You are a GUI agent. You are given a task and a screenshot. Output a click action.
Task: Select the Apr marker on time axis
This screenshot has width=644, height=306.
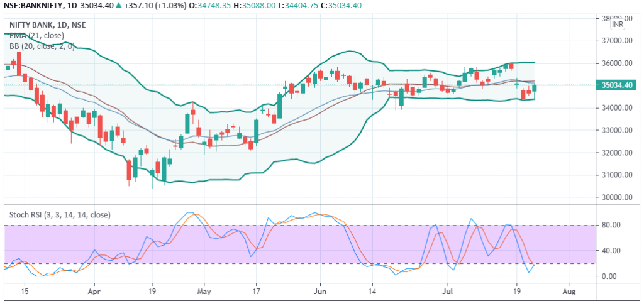(x=94, y=292)
